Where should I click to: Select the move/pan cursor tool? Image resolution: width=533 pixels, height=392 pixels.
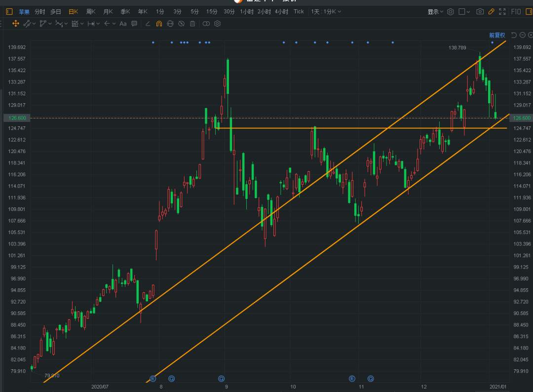(x=16, y=24)
